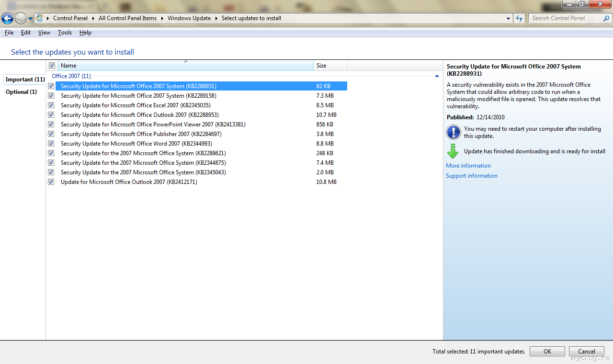Switch to the Optional (1) updates tab

coord(21,92)
